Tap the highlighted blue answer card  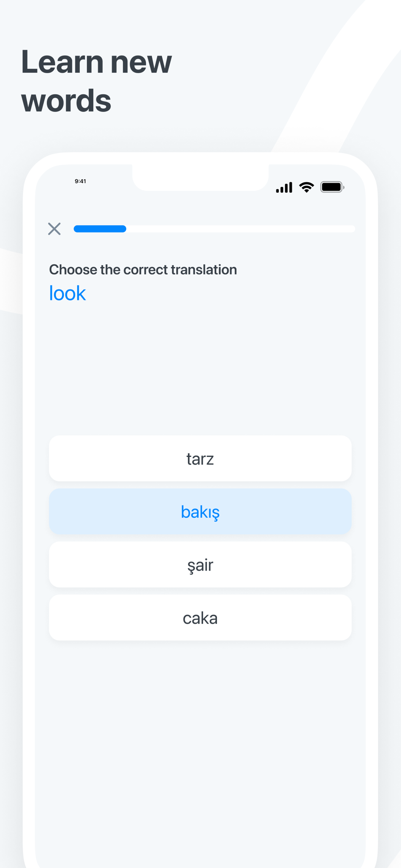[x=200, y=512]
